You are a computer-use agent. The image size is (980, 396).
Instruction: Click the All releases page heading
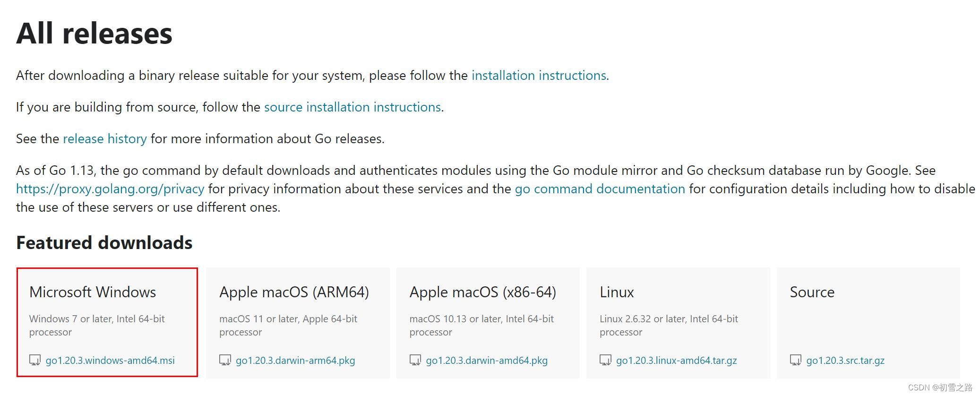pos(95,34)
